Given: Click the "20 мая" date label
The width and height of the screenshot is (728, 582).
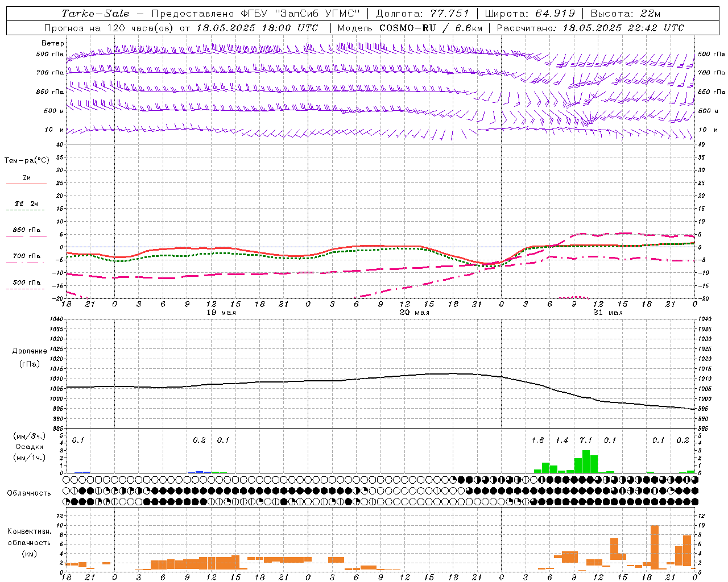Looking at the screenshot, I should pyautogui.click(x=414, y=313).
